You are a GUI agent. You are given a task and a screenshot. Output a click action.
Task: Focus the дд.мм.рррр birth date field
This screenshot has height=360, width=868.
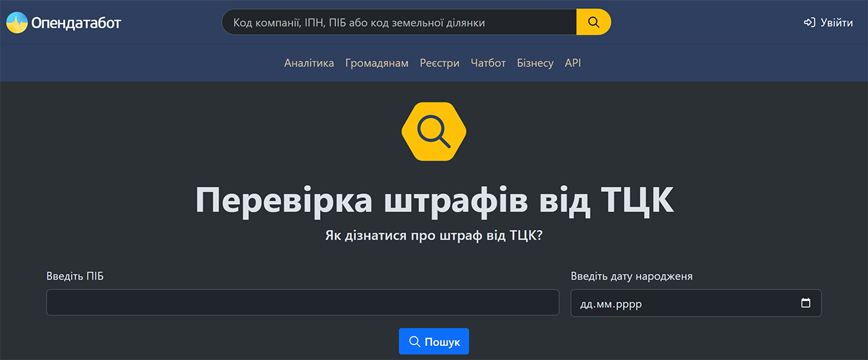pyautogui.click(x=678, y=304)
